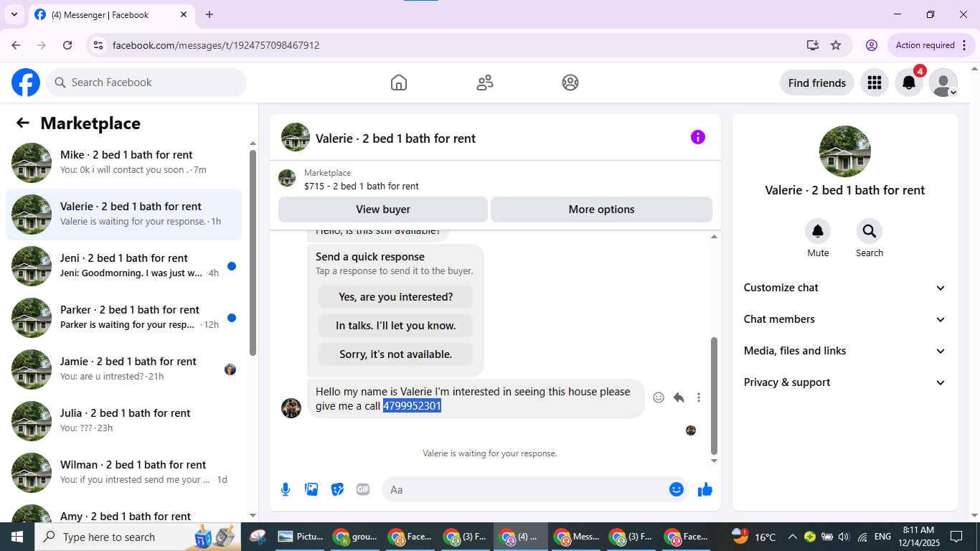Go to the Home feed icon
Image resolution: width=980 pixels, height=551 pixels.
pos(399,83)
